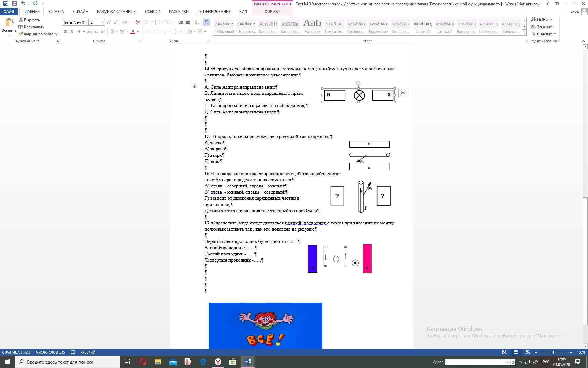Open the font name dropdown
Viewport: 588px width, 368px height.
click(86, 22)
